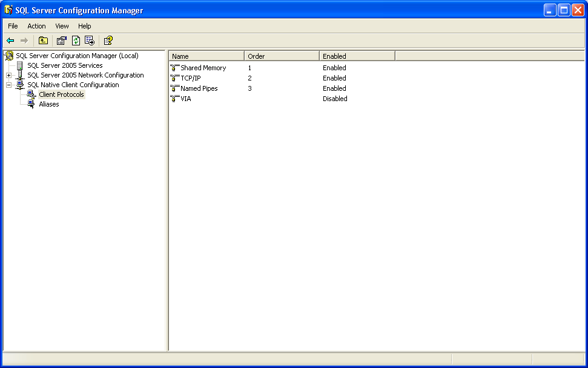Maximize the Configuration Manager window
The width and height of the screenshot is (588, 368).
564,10
